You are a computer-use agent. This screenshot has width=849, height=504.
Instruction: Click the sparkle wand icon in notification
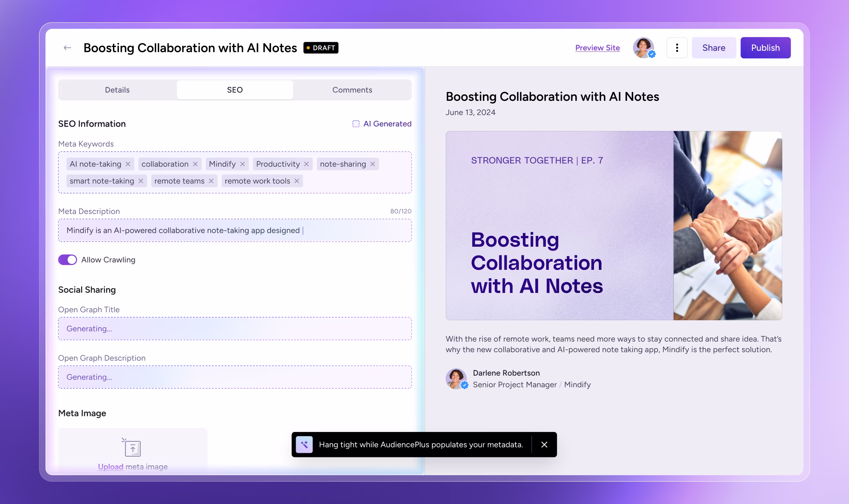[304, 445]
